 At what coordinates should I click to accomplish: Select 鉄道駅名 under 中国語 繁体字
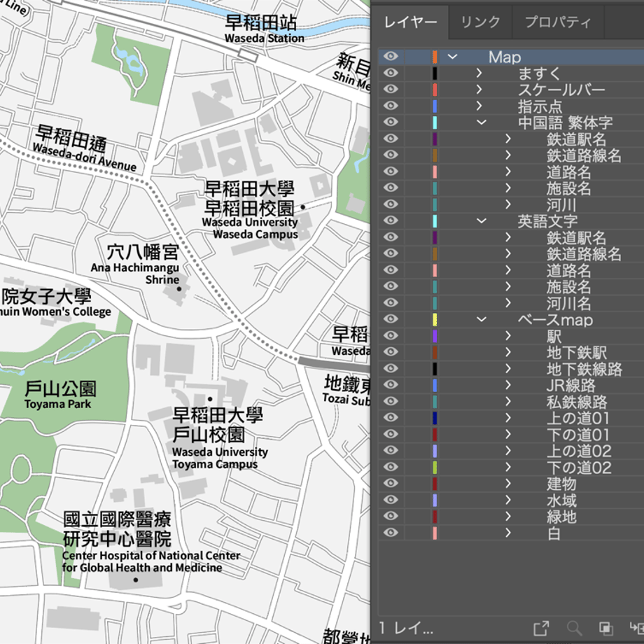(576, 139)
